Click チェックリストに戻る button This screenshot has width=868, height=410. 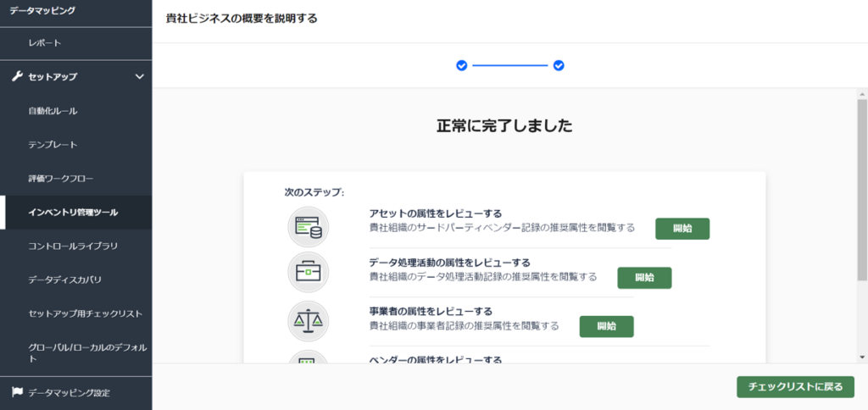795,387
